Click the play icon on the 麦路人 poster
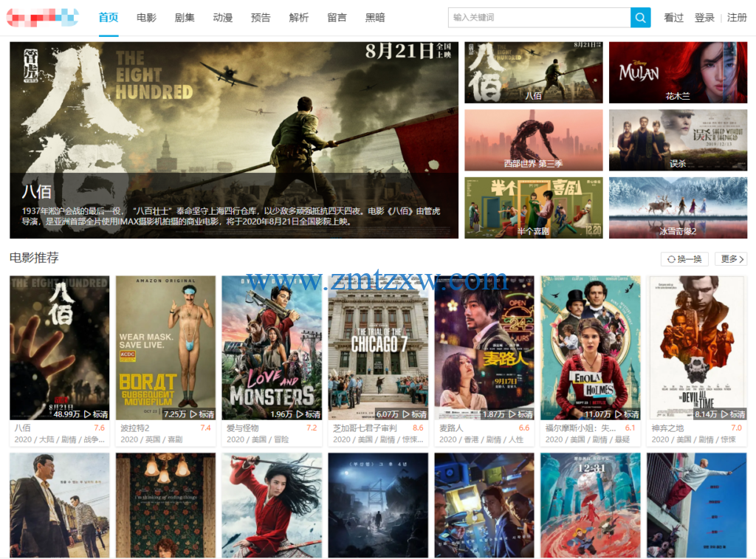The height and width of the screenshot is (559, 756). [x=512, y=414]
